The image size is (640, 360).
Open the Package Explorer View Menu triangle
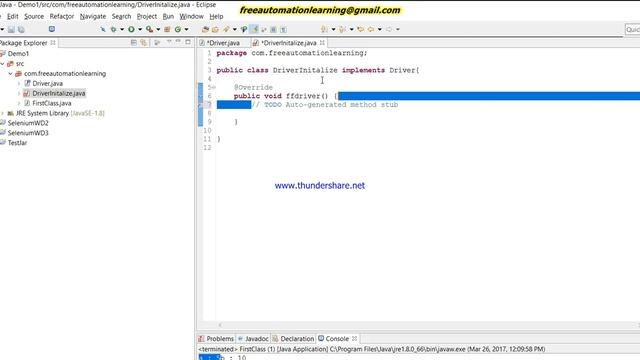[x=169, y=42]
